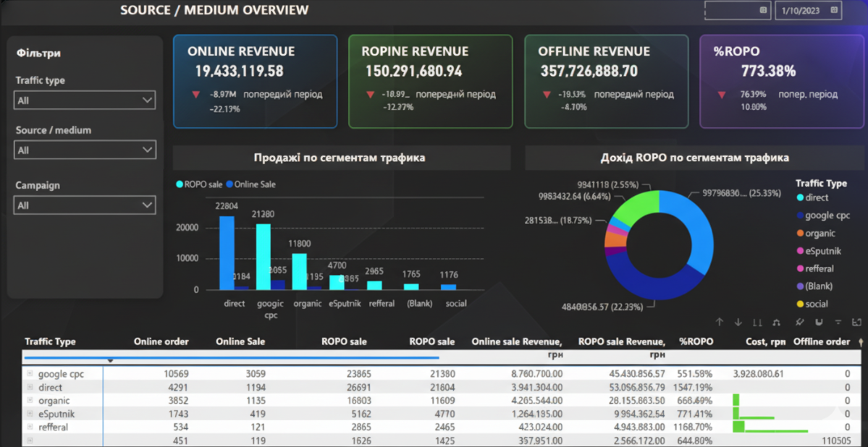
Task: Click the drill up arrow icon
Action: click(720, 322)
